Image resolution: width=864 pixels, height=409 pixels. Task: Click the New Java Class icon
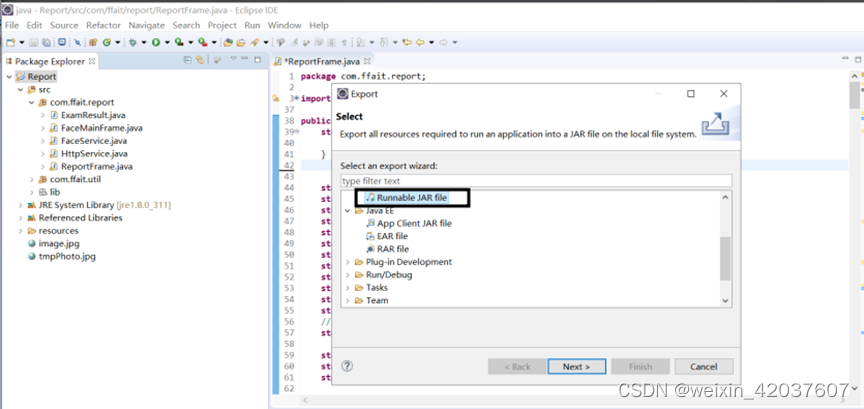click(106, 42)
